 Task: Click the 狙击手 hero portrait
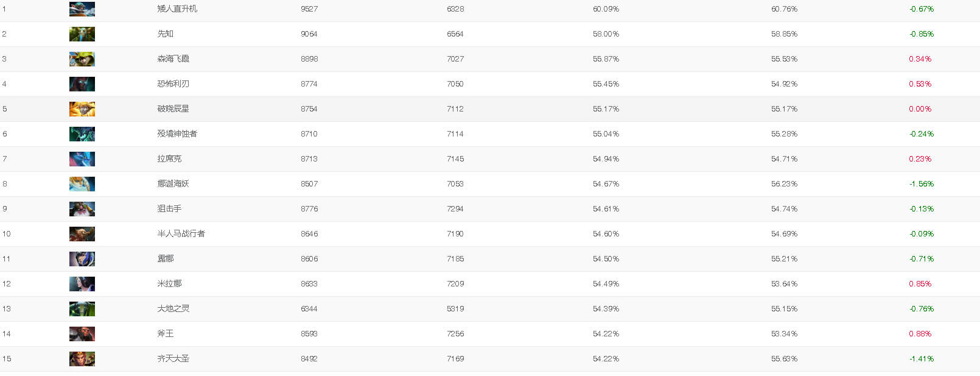point(82,209)
